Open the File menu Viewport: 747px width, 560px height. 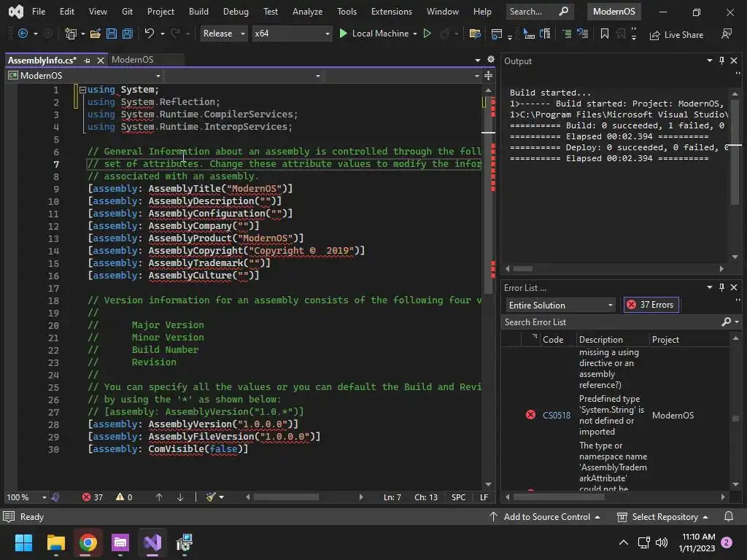[39, 12]
